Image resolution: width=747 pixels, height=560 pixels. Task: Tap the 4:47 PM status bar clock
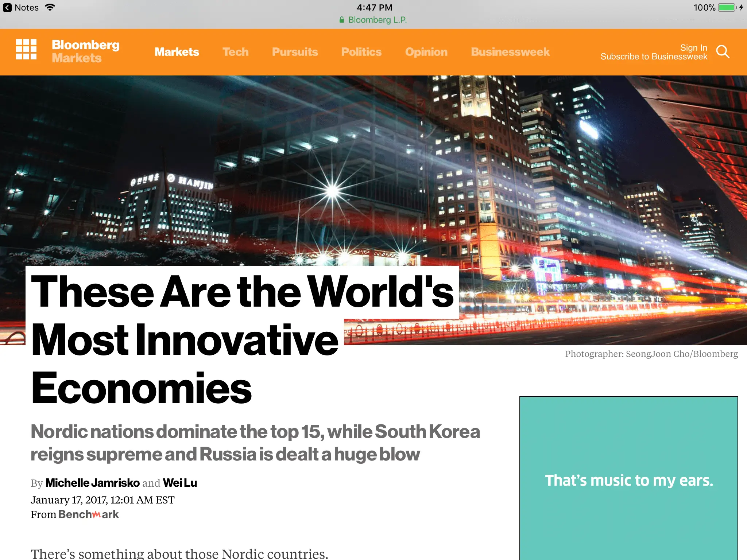coord(374,7)
